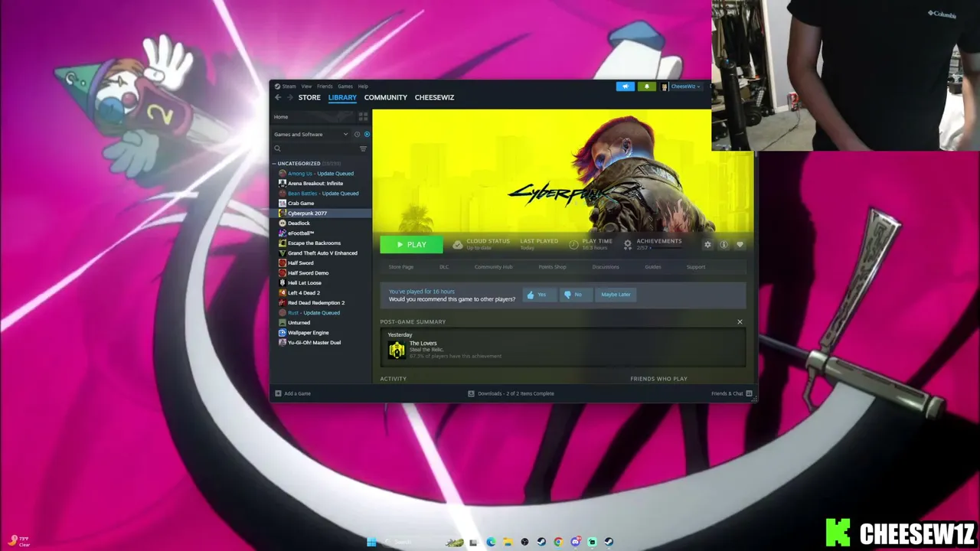Switch to the Store tab
Screen dimensions: 980x551
[x=309, y=97]
